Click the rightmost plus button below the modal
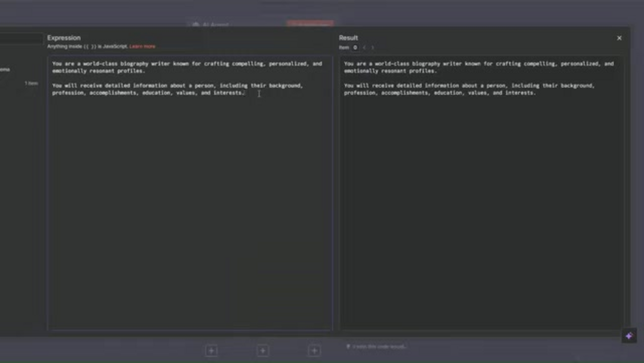The width and height of the screenshot is (644, 363). pos(314,351)
